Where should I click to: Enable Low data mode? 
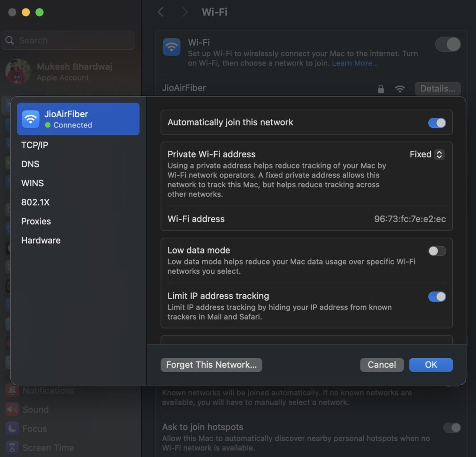pyautogui.click(x=437, y=251)
